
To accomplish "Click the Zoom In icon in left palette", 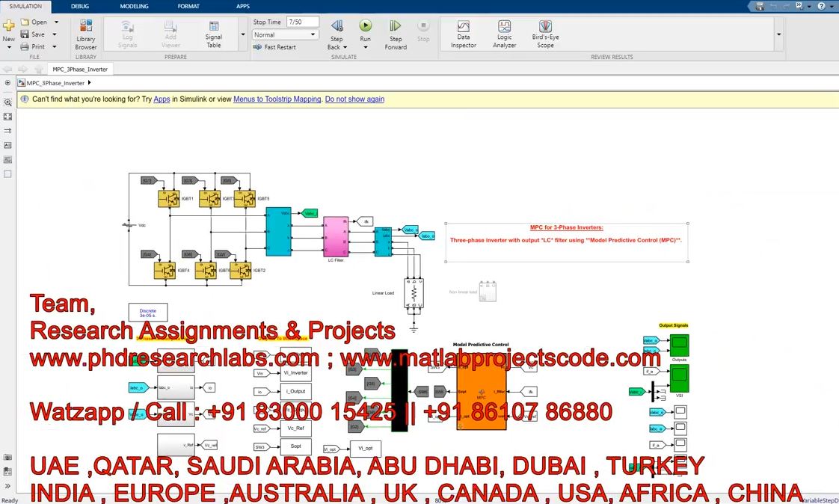I will coord(7,102).
